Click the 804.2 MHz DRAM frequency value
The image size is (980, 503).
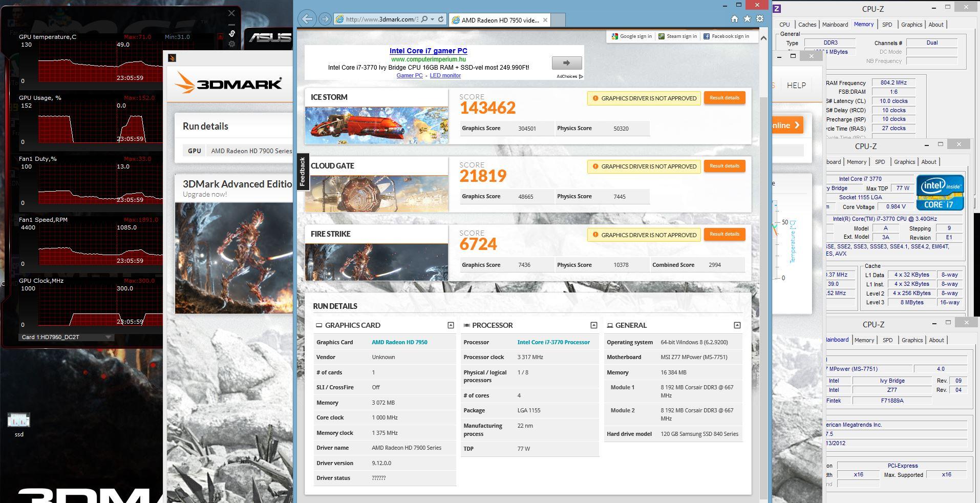point(894,82)
